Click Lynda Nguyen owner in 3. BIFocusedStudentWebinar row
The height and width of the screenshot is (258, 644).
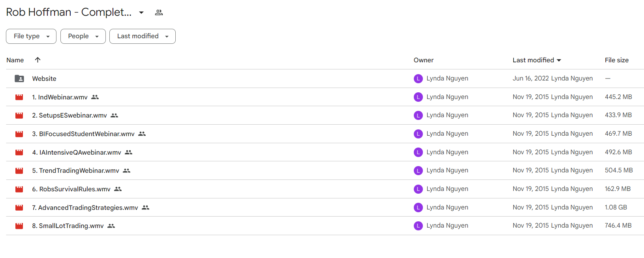click(447, 134)
